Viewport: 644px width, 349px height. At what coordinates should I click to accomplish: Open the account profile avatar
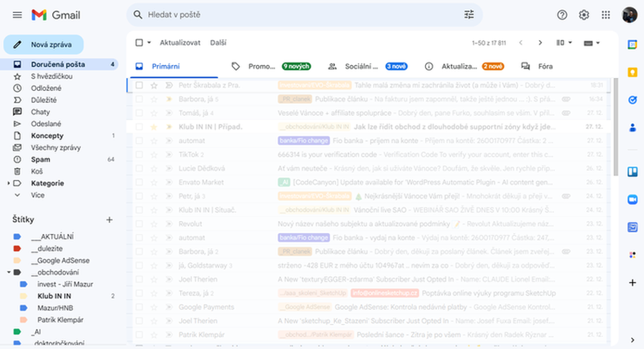[629, 15]
